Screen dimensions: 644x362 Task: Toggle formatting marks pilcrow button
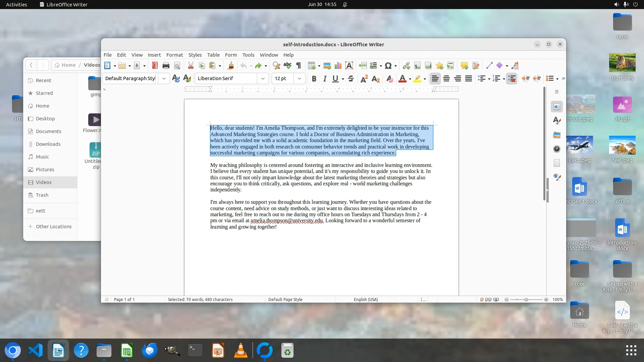(299, 66)
